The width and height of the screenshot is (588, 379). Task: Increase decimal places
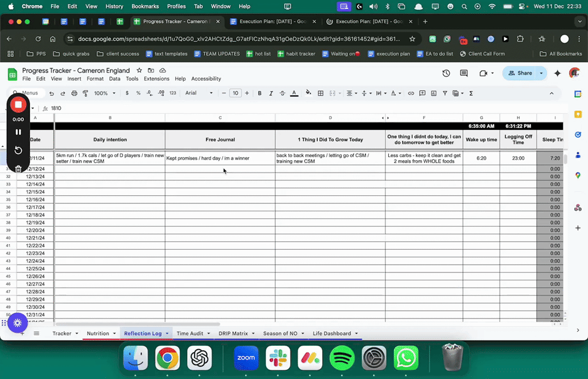161,94
